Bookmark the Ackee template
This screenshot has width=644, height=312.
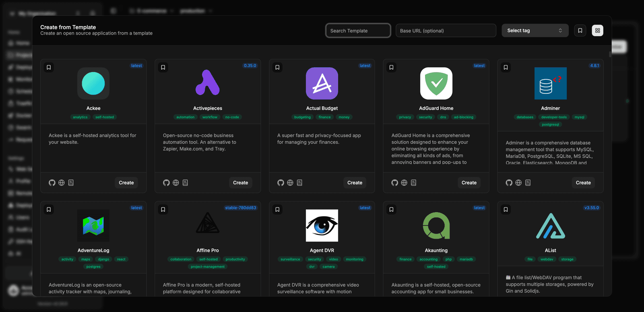tap(49, 67)
